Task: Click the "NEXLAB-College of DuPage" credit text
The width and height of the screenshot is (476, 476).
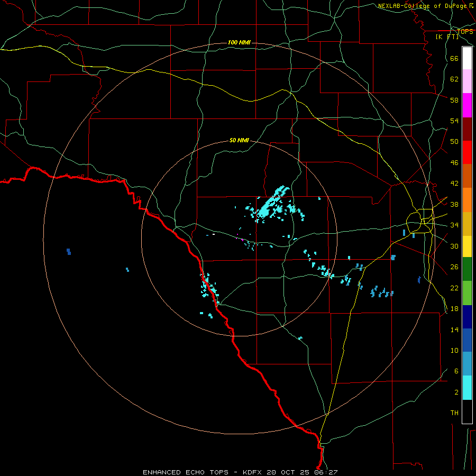Action: click(x=422, y=6)
